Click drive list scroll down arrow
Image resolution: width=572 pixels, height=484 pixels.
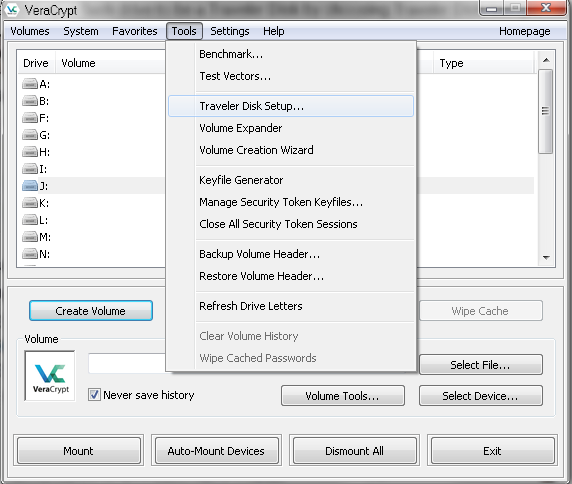tap(546, 258)
